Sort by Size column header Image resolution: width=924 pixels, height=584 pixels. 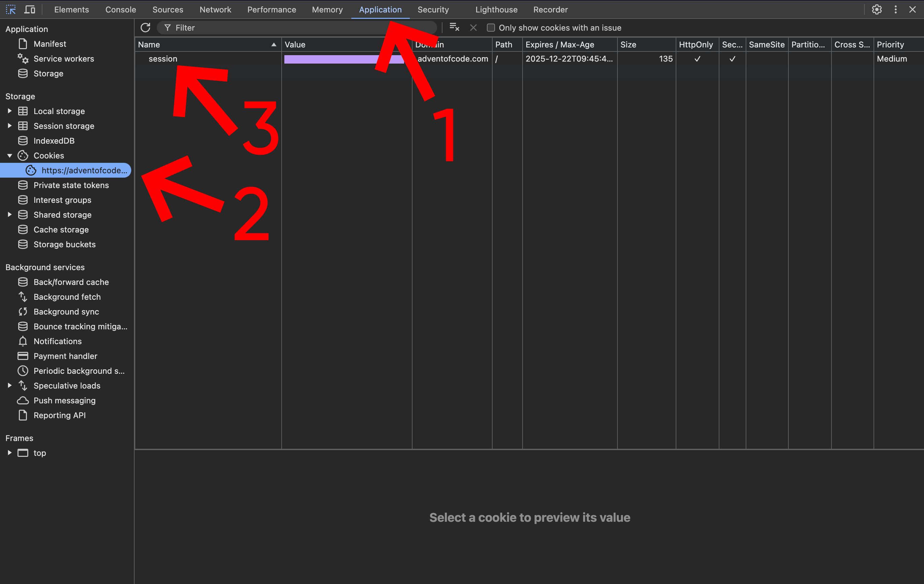(647, 44)
